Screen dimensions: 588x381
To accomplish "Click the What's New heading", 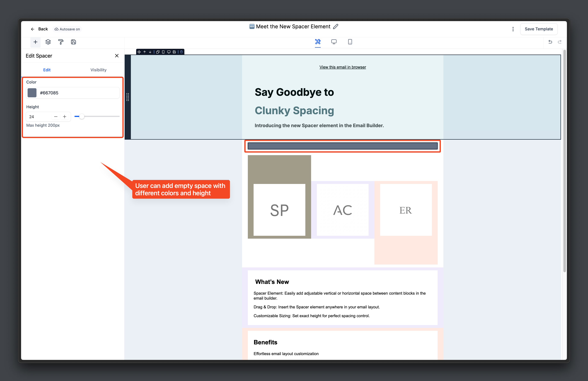I will pyautogui.click(x=272, y=282).
